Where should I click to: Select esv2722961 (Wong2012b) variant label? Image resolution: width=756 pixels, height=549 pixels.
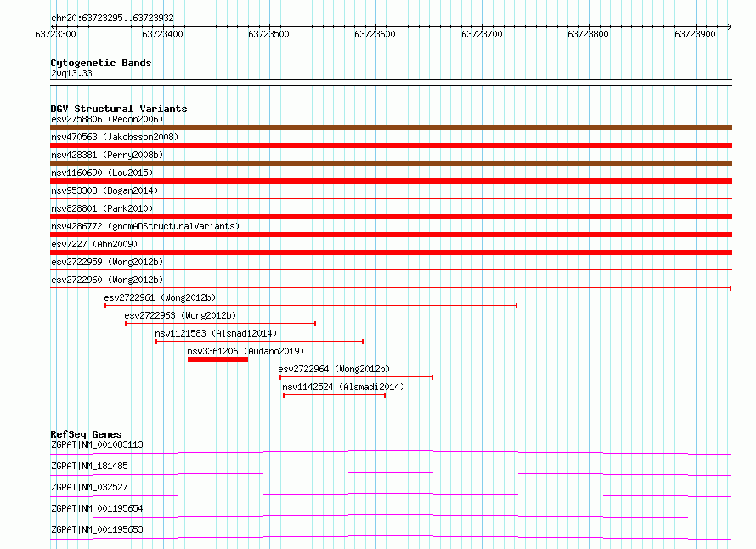pyautogui.click(x=160, y=297)
